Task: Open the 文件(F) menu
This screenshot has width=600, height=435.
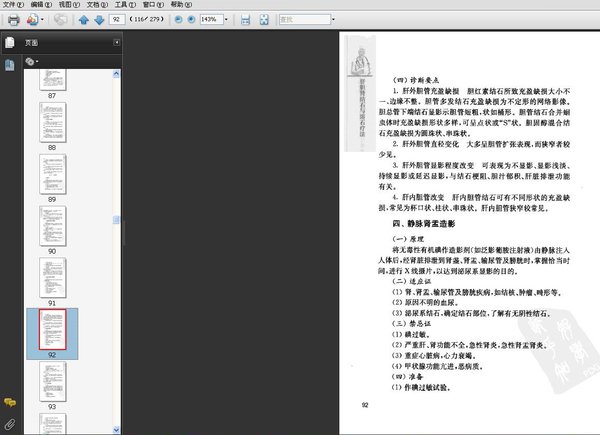Action: 13,5
